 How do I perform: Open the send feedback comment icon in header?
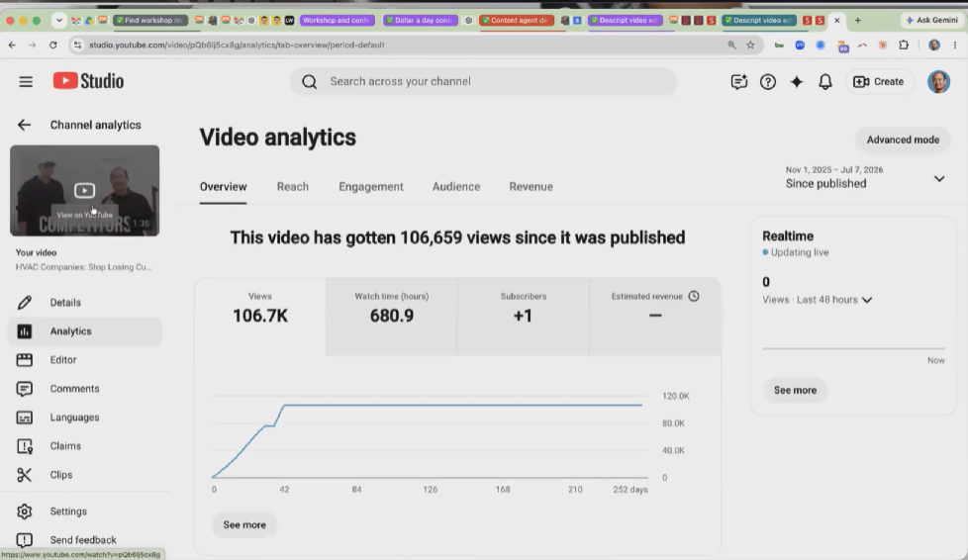coord(739,81)
